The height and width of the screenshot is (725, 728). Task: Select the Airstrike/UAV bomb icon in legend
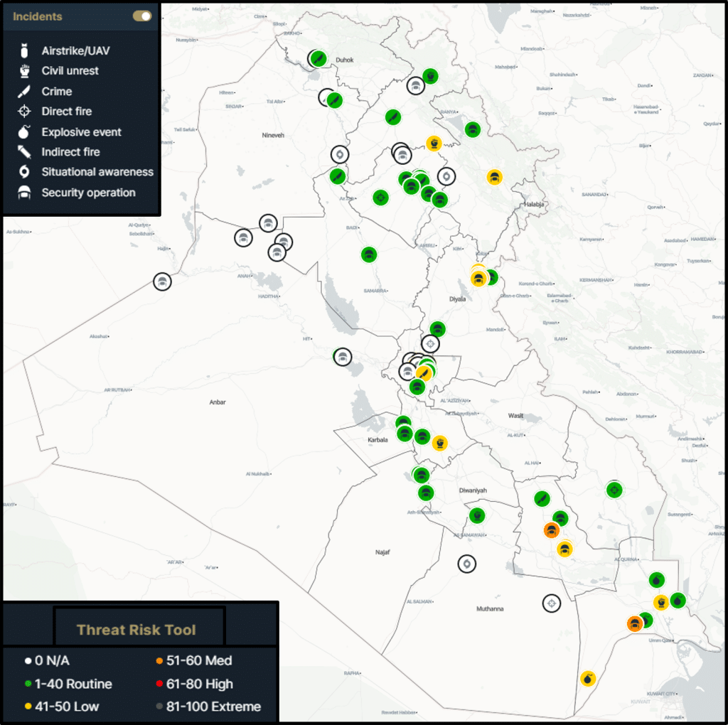25,51
